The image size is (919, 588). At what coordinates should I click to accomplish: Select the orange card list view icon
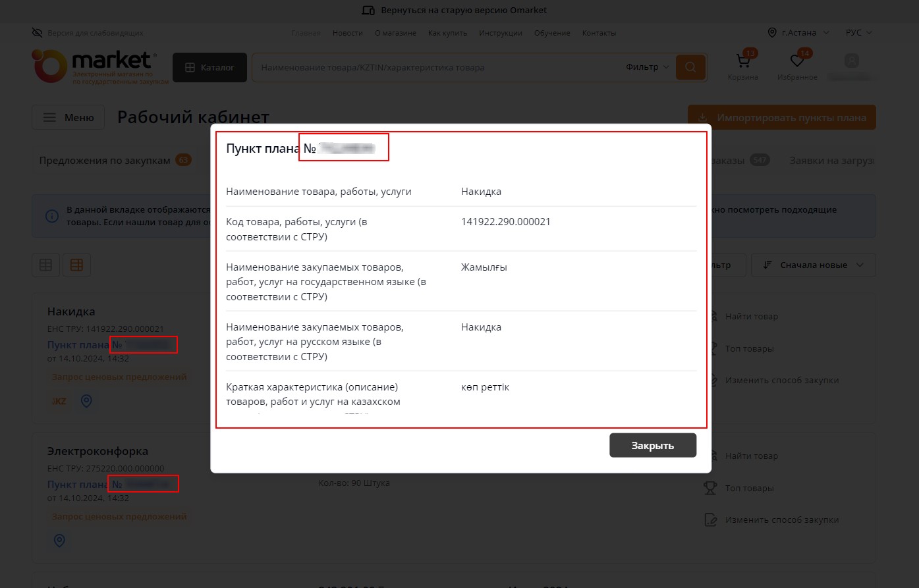point(76,265)
